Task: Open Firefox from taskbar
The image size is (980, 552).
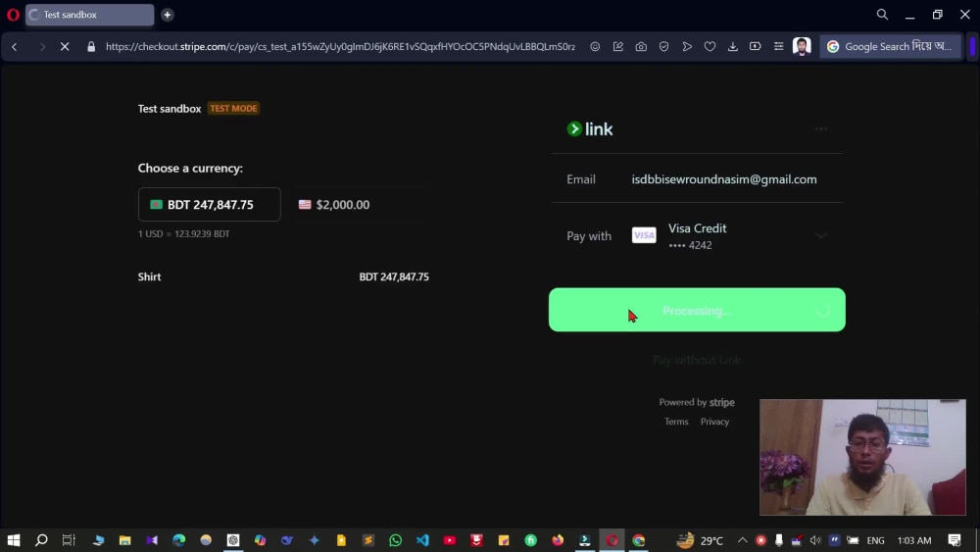Action: point(558,540)
